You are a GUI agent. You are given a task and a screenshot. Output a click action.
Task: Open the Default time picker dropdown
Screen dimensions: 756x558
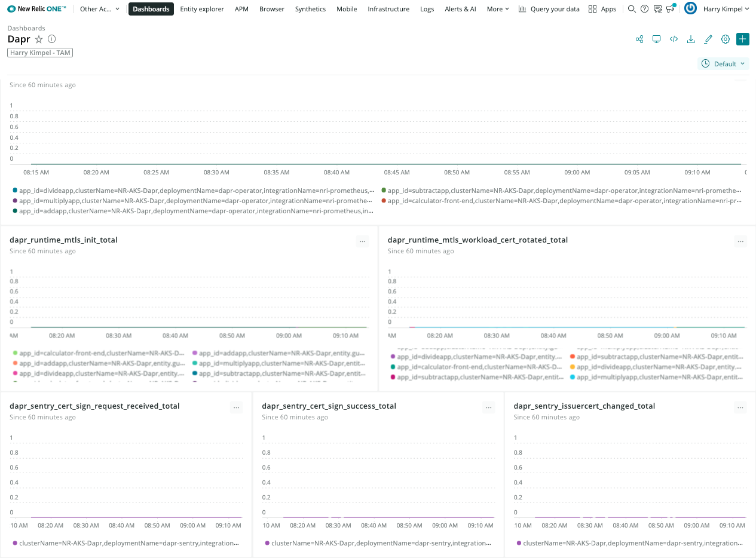coord(723,64)
